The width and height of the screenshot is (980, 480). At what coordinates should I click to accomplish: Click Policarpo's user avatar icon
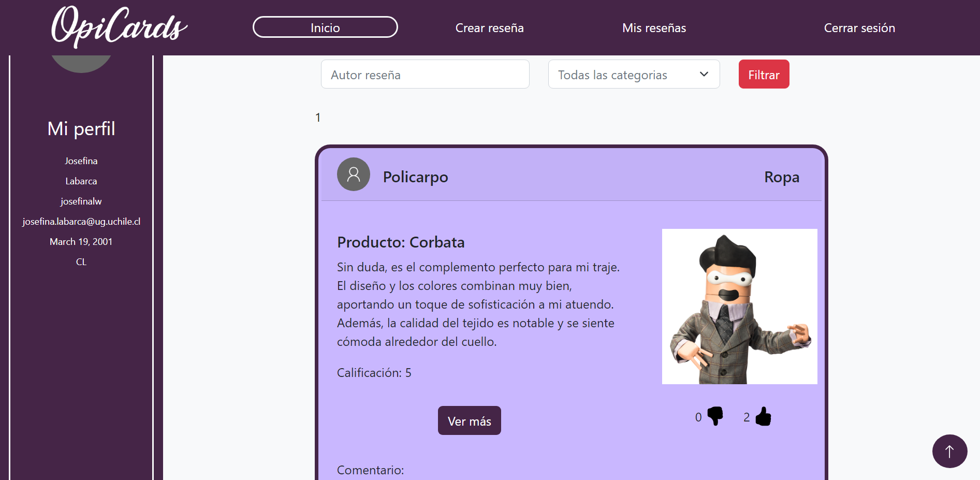(354, 174)
